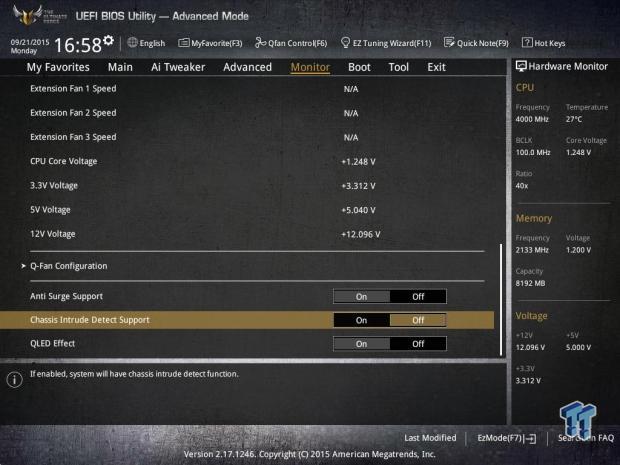Open MyFavorite(F3) list icon

click(183, 42)
